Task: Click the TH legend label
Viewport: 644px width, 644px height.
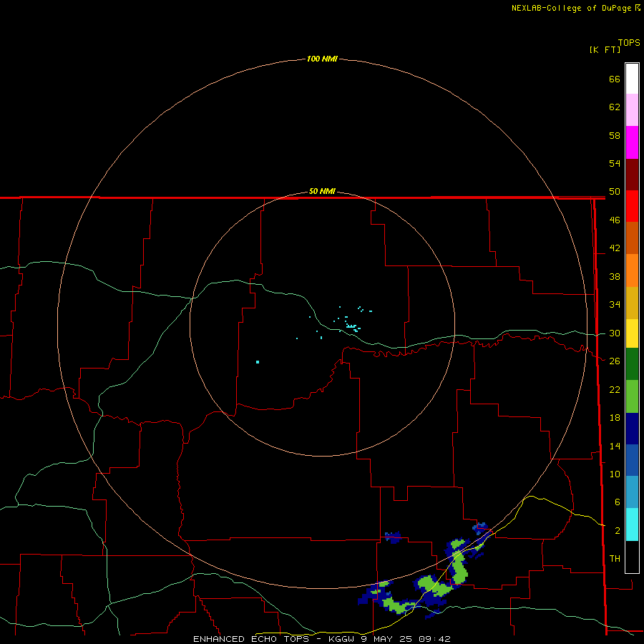Action: click(x=615, y=559)
